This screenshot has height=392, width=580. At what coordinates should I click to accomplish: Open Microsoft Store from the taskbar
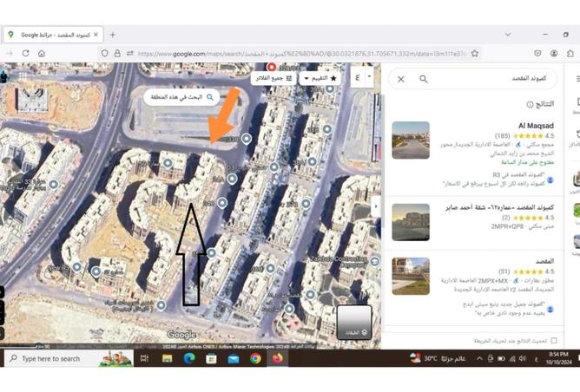point(211,358)
